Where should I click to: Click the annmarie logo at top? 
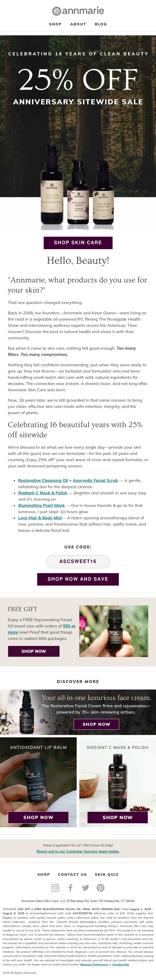click(78, 11)
